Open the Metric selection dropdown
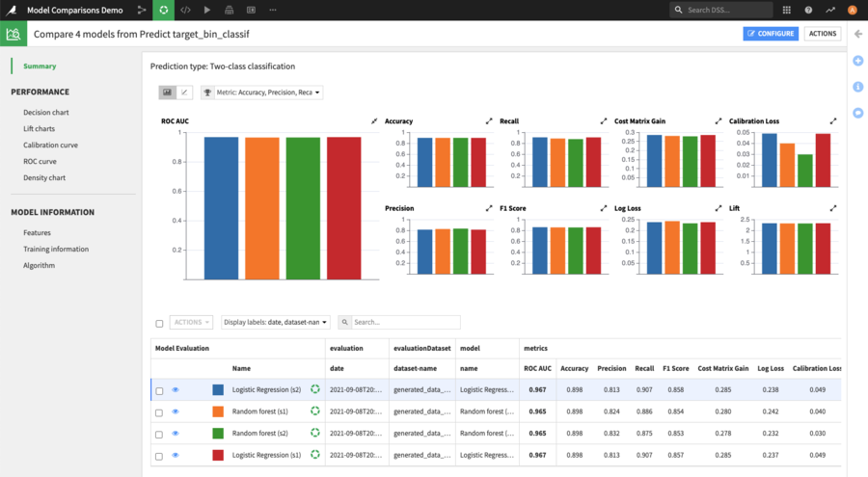The height and width of the screenshot is (477, 868). click(261, 93)
